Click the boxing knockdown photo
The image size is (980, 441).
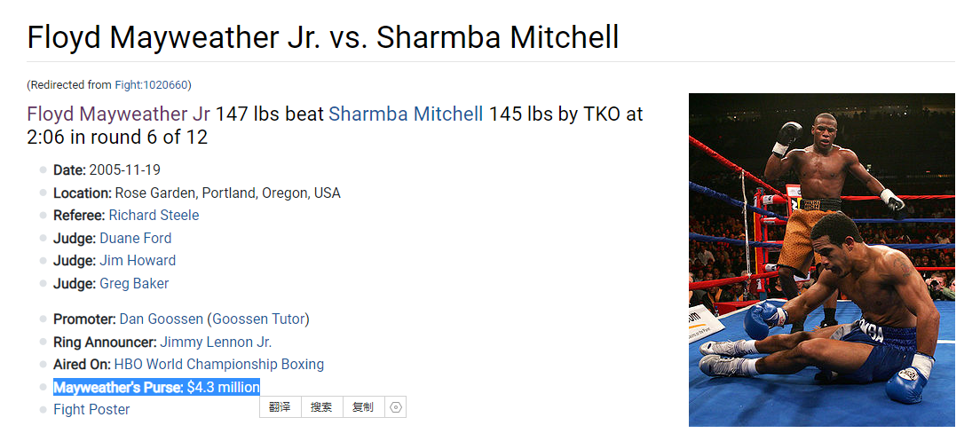(x=821, y=260)
